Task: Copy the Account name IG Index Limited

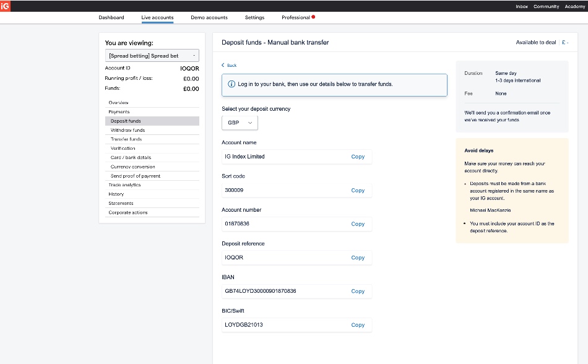Action: [358, 157]
